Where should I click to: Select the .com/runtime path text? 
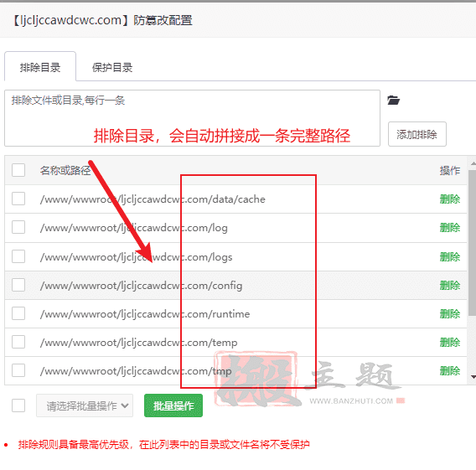tap(145, 313)
